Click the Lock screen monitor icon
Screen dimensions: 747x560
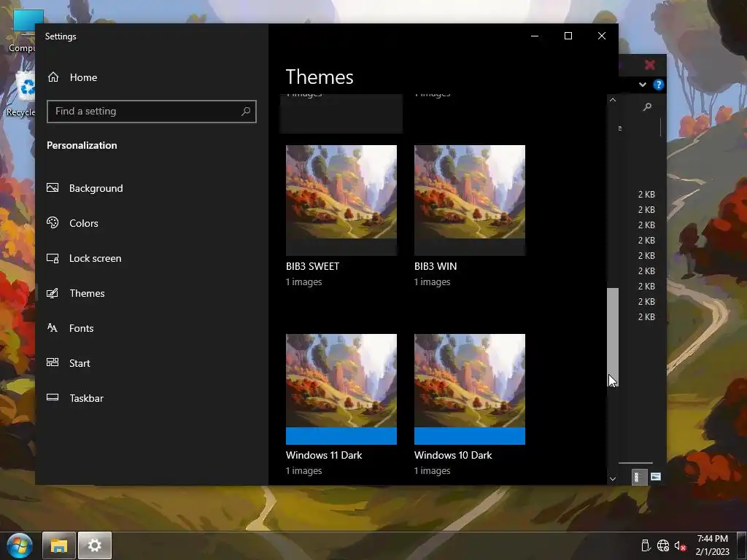53,258
